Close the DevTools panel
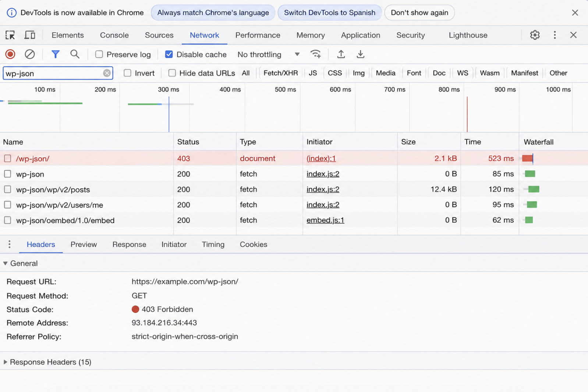This screenshot has width=588, height=392. click(x=573, y=35)
